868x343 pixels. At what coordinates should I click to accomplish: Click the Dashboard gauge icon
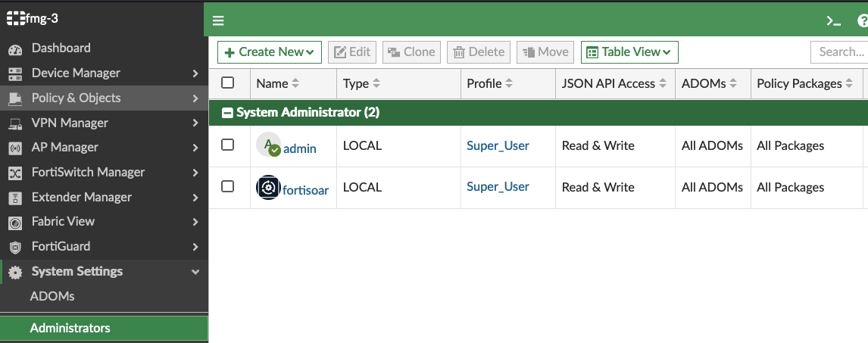tap(15, 49)
